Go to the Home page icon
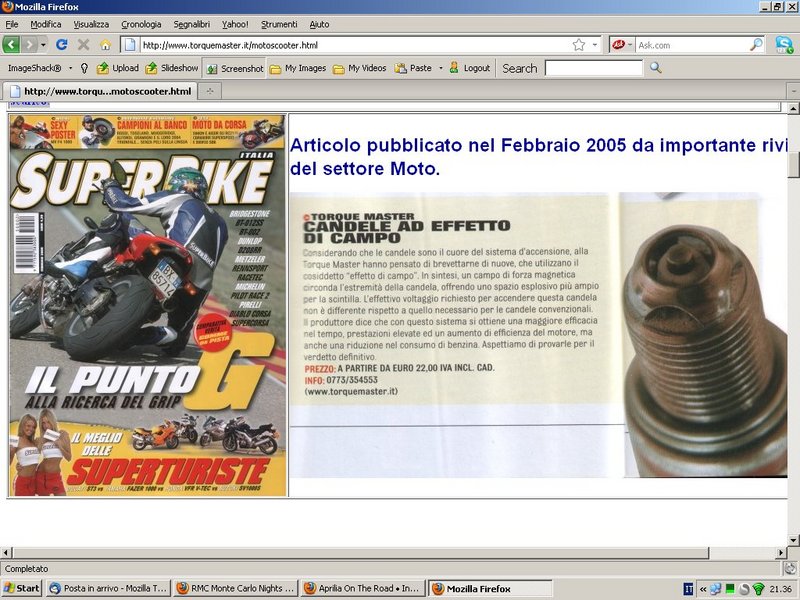This screenshot has height=600, width=800. [x=105, y=45]
